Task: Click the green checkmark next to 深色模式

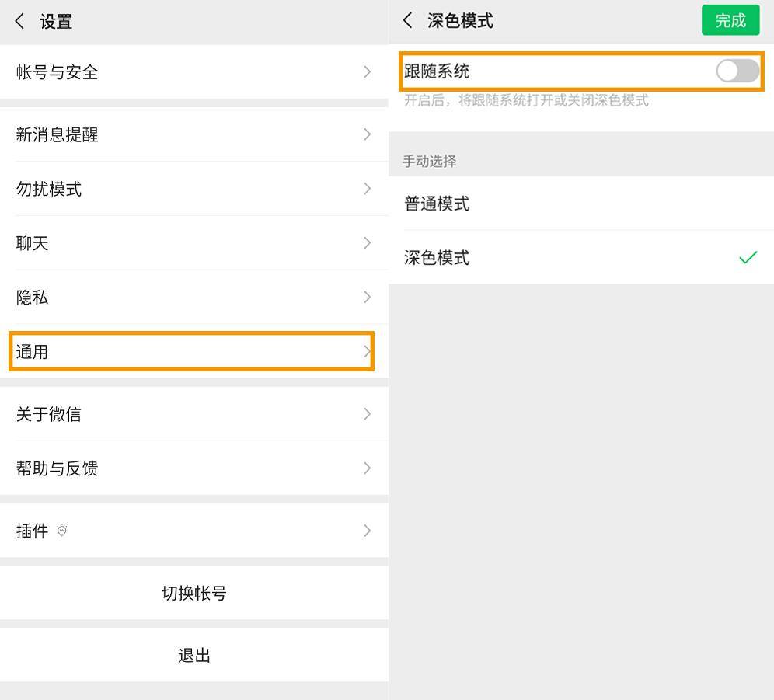Action: point(748,257)
